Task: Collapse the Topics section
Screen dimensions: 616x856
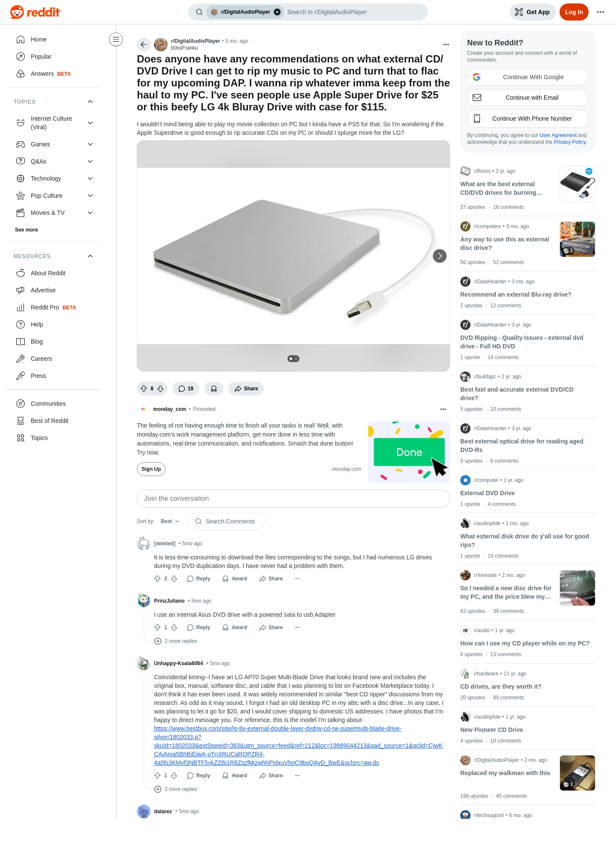Action: click(90, 101)
